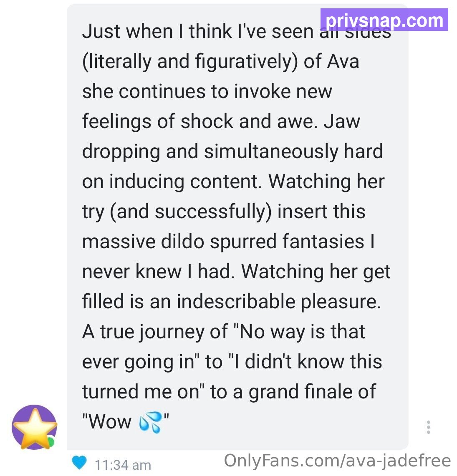Screen dimensions: 457x476
Task: Click the name "Ava" in the message
Action: [x=343, y=62]
